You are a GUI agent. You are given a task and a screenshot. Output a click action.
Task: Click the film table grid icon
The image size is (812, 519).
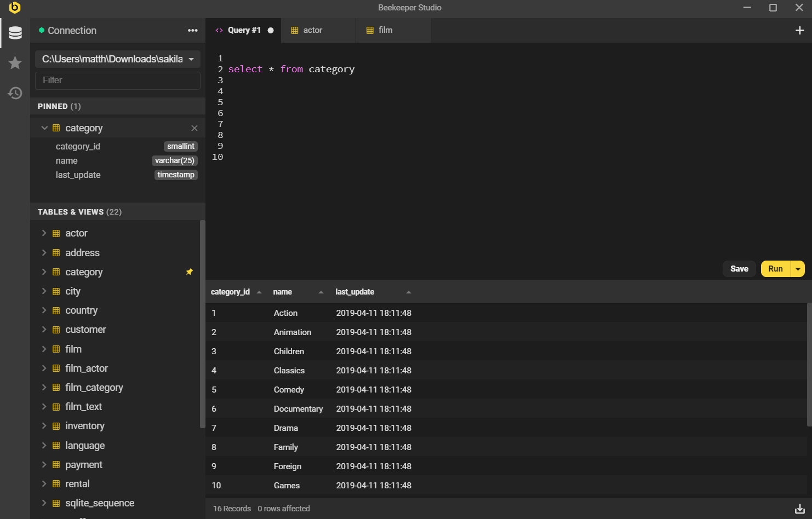coord(56,349)
